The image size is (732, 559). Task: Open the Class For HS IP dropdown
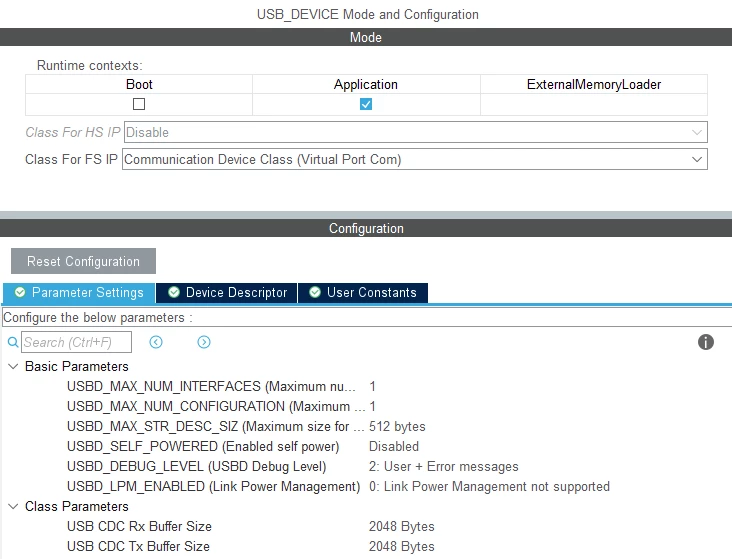(415, 132)
